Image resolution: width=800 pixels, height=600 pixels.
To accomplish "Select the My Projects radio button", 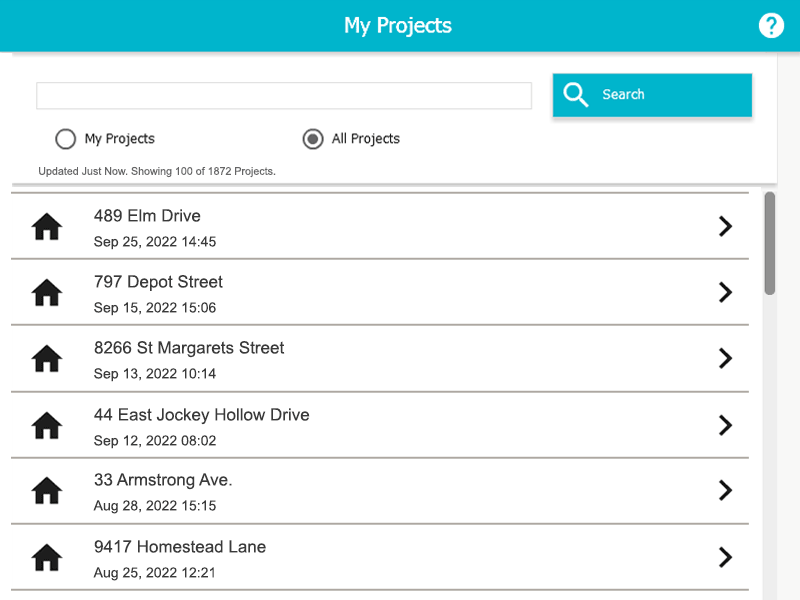I will pos(65,139).
